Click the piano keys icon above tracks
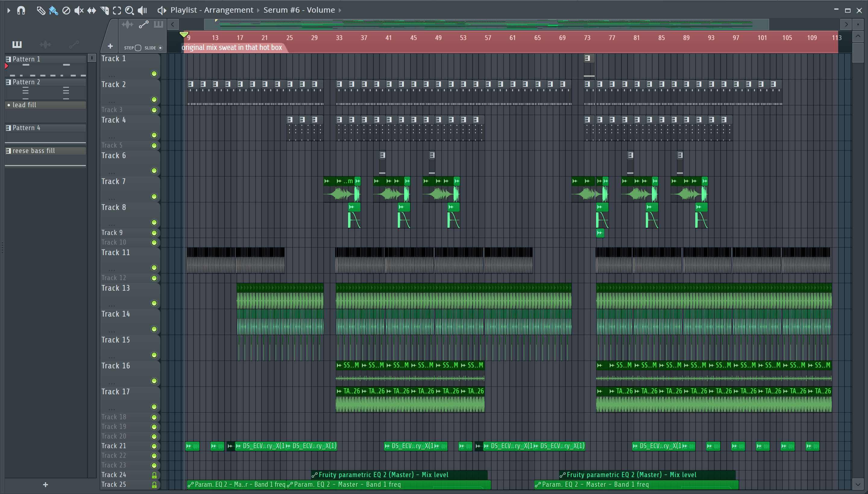Viewport: 868px width, 494px height. (159, 24)
